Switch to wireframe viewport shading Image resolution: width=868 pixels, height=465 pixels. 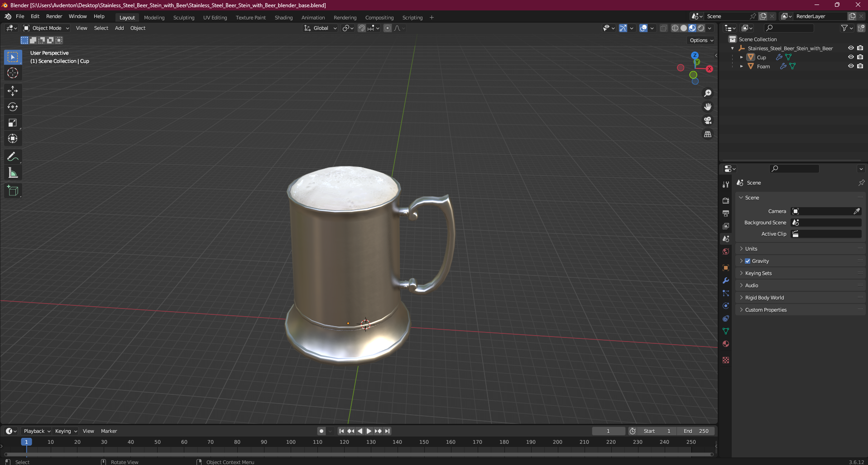[x=675, y=28]
